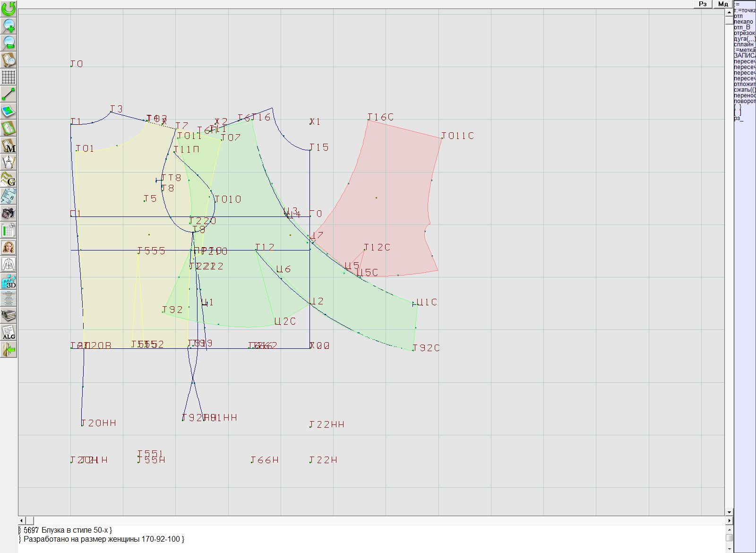Open the green spreadsheet table icon
The width and height of the screenshot is (756, 553).
pyautogui.click(x=9, y=230)
